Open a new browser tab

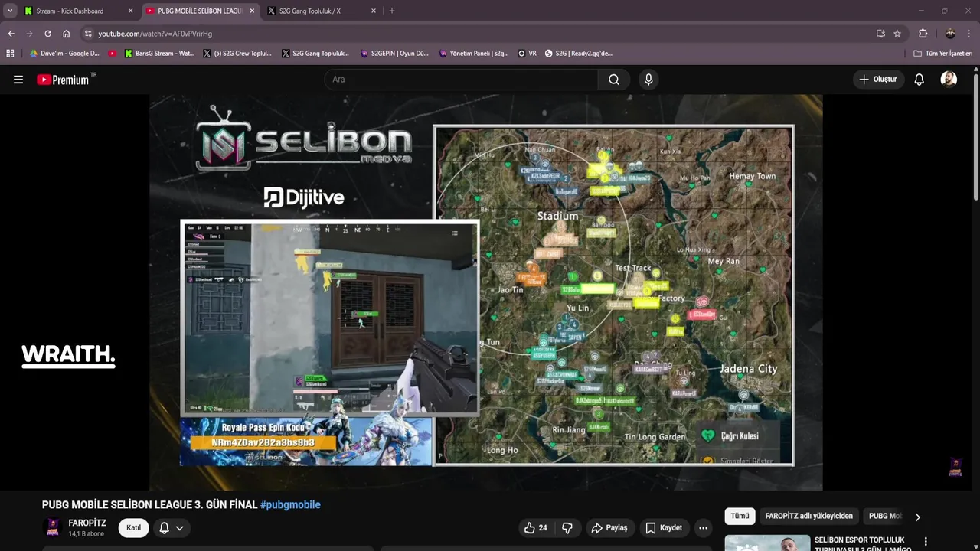pos(392,11)
